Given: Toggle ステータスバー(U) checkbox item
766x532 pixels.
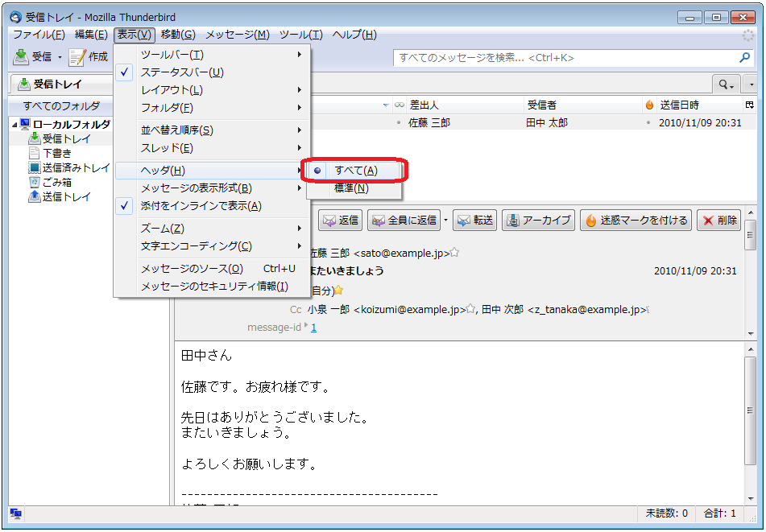Looking at the screenshot, I should (213, 72).
